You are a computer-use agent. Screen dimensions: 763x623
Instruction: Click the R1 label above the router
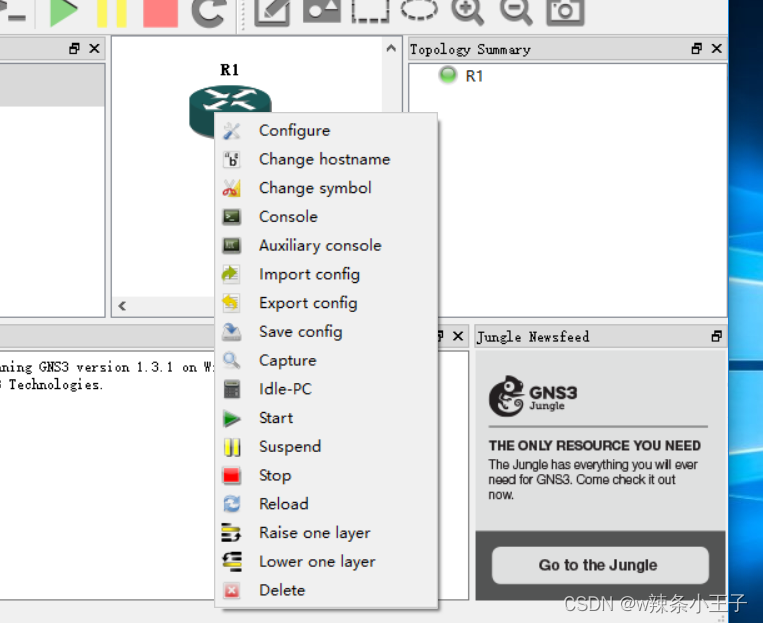(230, 70)
